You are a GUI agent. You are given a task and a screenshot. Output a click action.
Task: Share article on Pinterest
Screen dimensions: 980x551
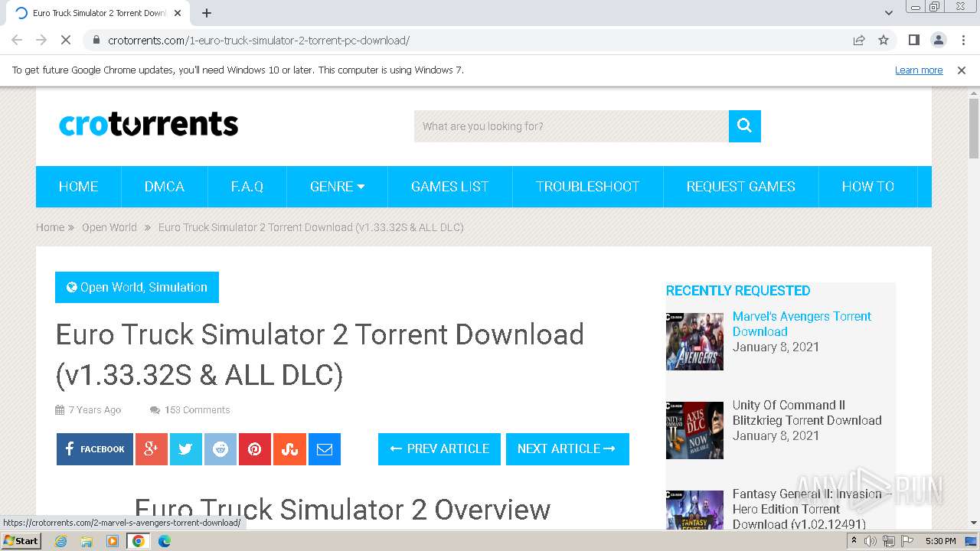tap(255, 449)
